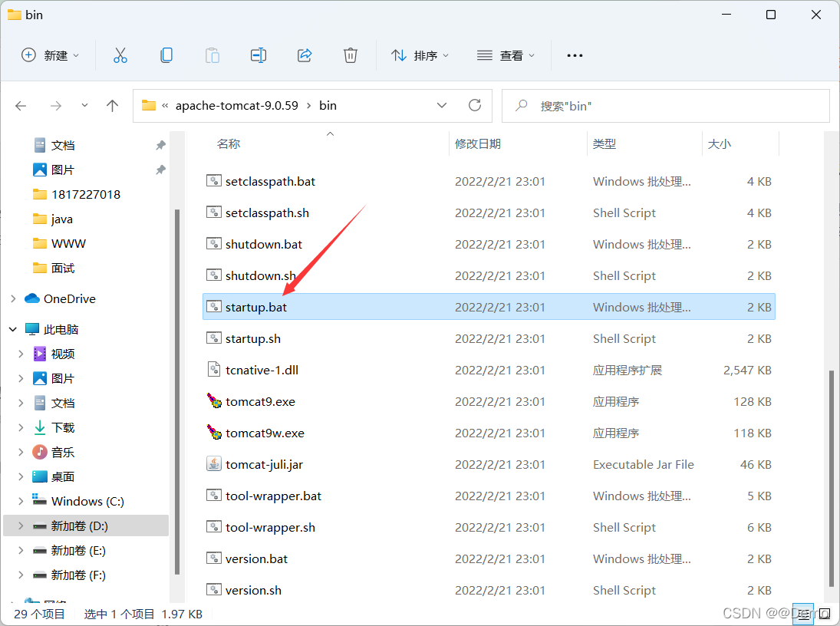Sort by 名称 column header
Viewport: 840px width, 626px height.
click(228, 143)
